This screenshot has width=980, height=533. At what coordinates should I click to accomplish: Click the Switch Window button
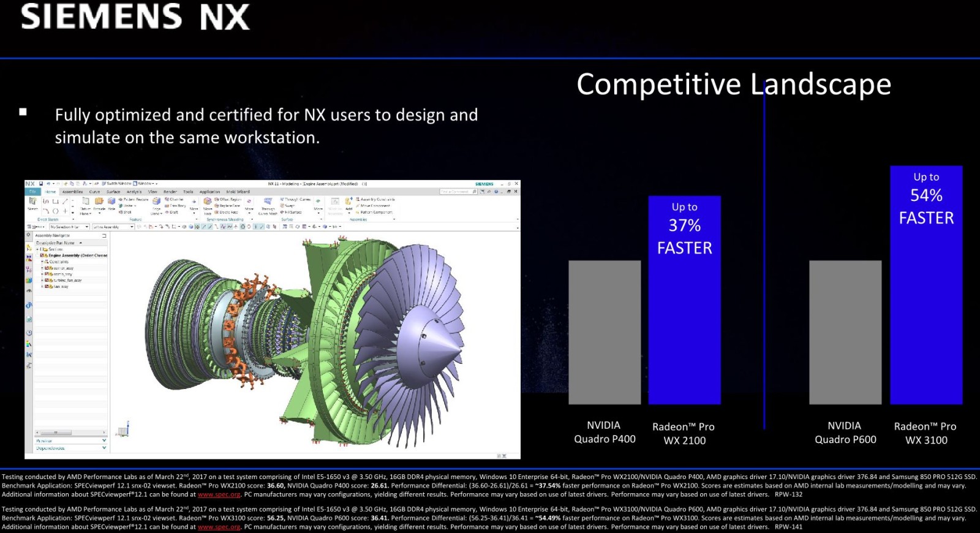[x=116, y=183]
